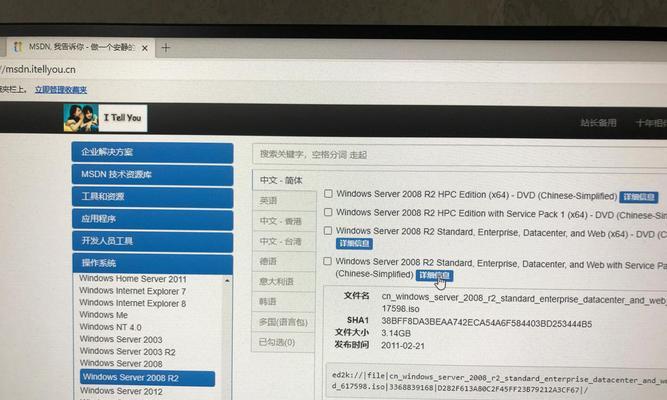
Task: Select Windows Home Server 2011 in list
Action: tap(133, 279)
